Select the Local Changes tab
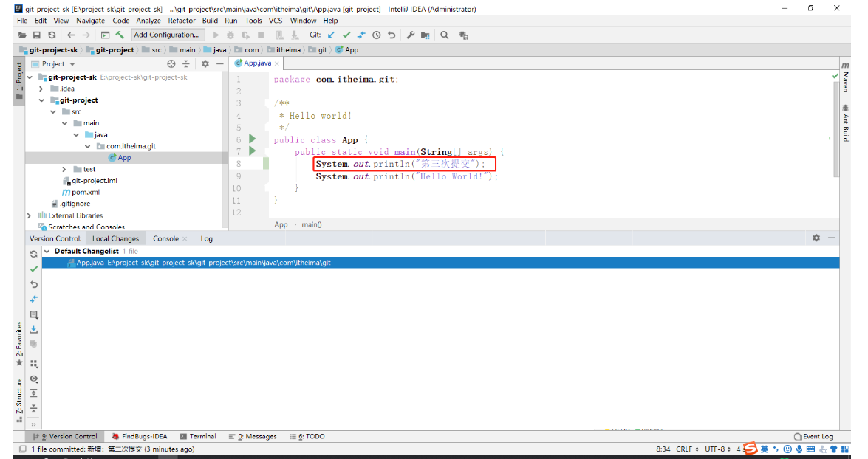The image size is (868, 459). coord(116,238)
